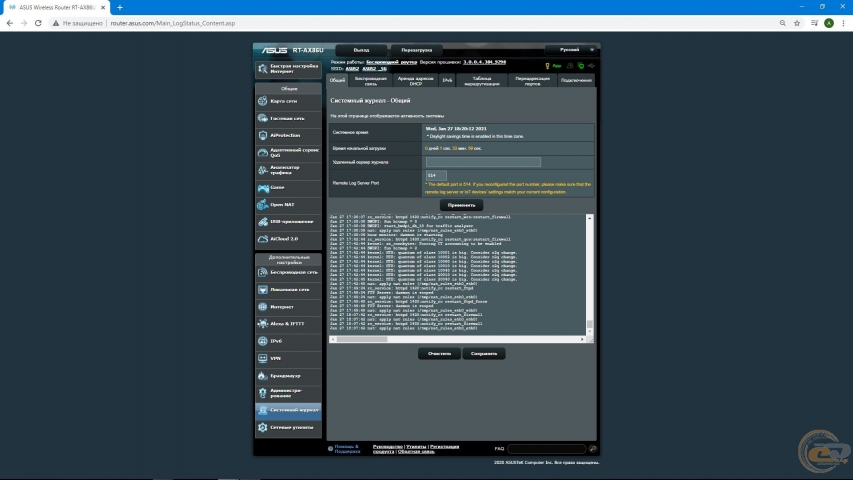This screenshot has height=480, width=853.
Task: Open Сетевые утилиты icon in sidebar
Action: coord(263,428)
